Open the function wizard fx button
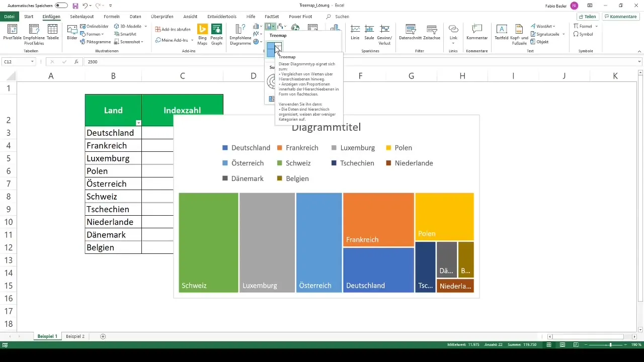 point(76,62)
